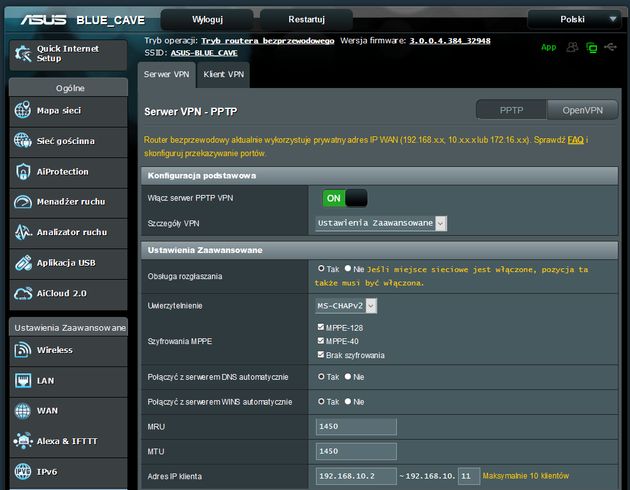Image resolution: width=630 pixels, height=490 pixels.
Task: Click the AiCloud 2.0 cloud icon
Action: (23, 293)
